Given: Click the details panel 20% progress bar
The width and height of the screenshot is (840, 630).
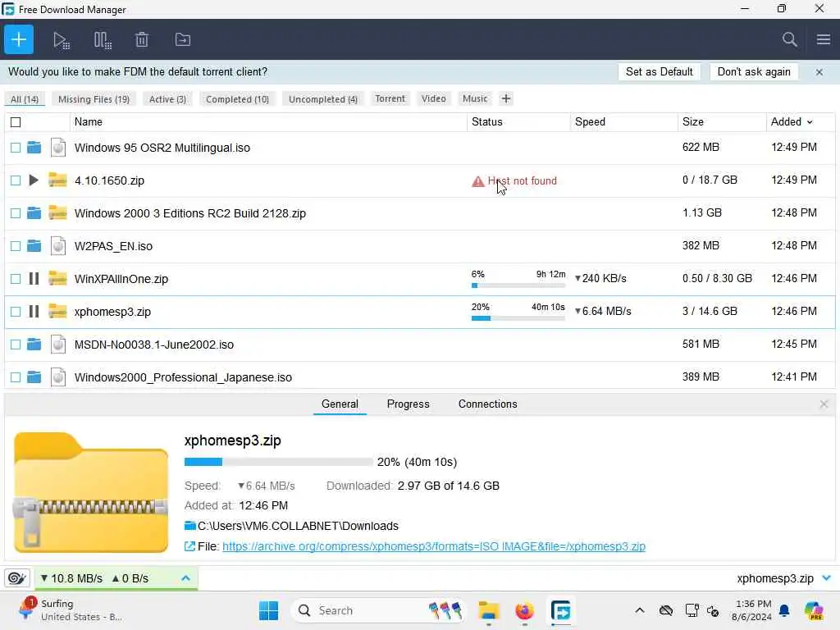Looking at the screenshot, I should 278,462.
